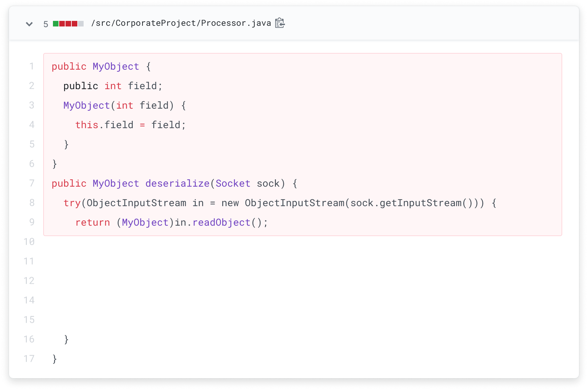Select line number 17 at the bottom
588x390 pixels.
point(29,359)
